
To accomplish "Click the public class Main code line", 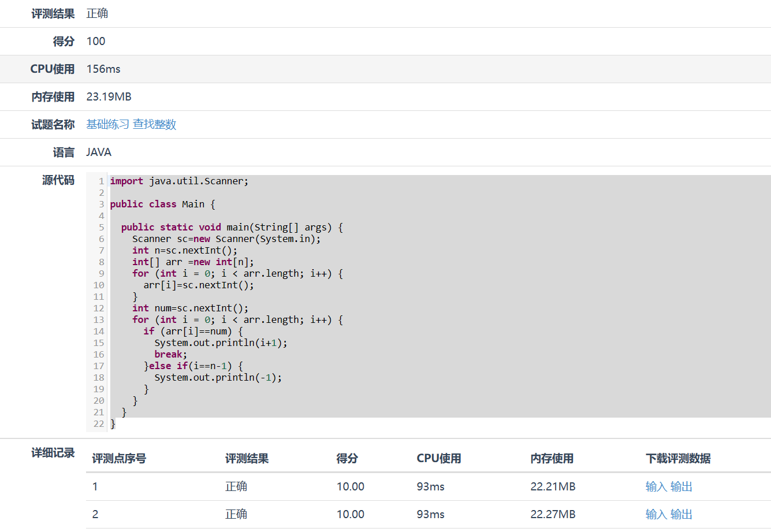I will tap(162, 204).
